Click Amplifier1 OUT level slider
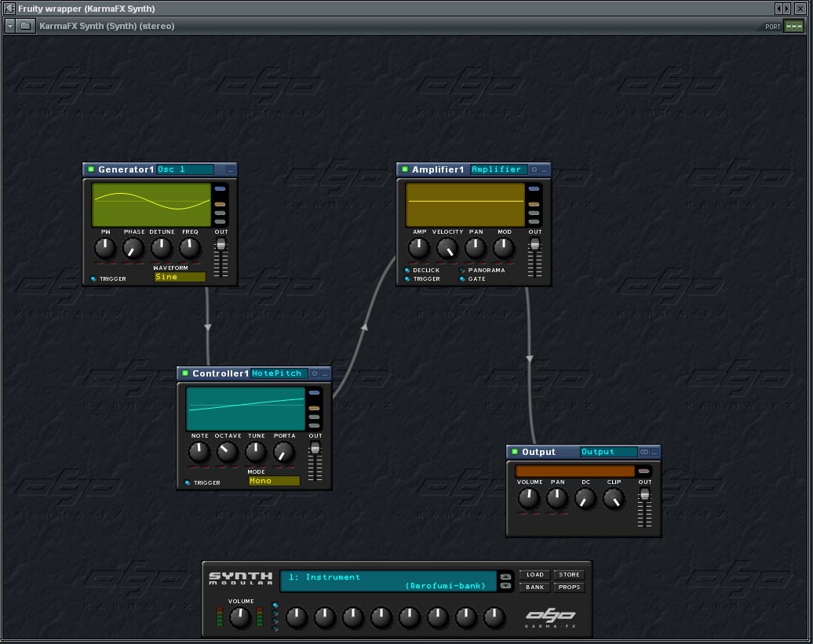Screen dimensions: 813x644 pos(534,257)
